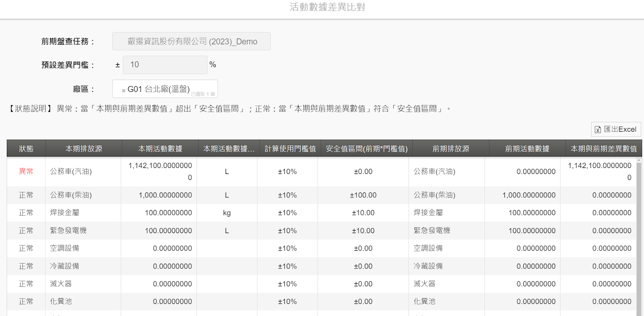
Task: Click the table's vertical scrollbar
Action: [x=639, y=238]
